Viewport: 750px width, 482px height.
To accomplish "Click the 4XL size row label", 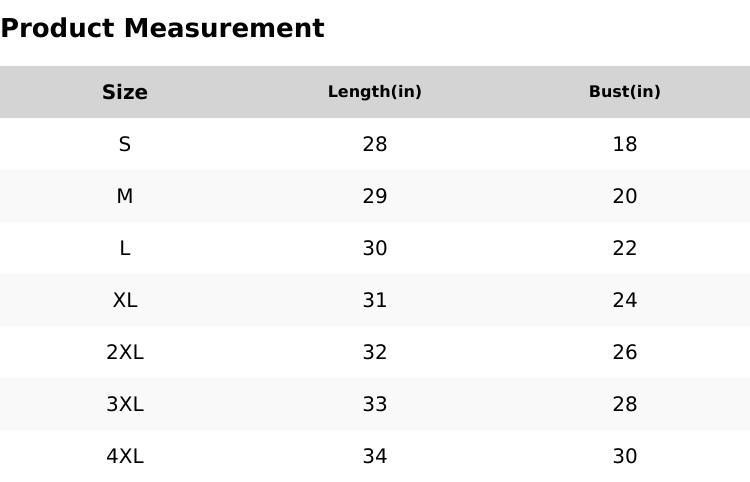I will coord(125,456).
